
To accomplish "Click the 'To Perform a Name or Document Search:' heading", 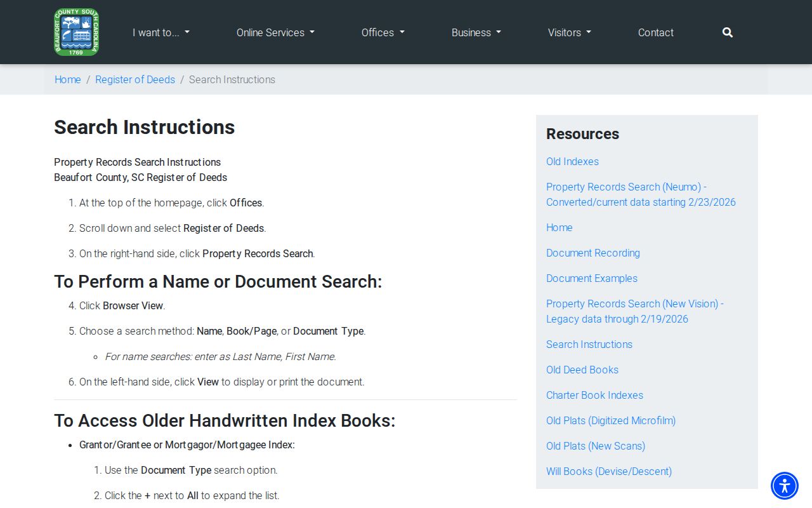I will click(218, 281).
